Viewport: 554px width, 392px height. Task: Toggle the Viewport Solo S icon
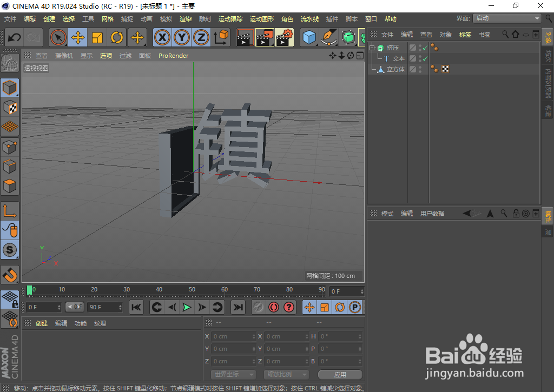click(x=10, y=250)
